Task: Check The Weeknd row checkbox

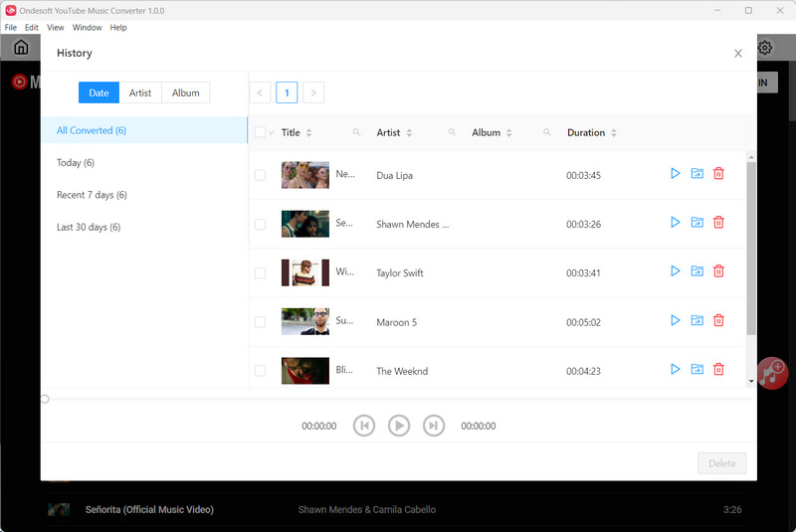Action: [x=260, y=371]
